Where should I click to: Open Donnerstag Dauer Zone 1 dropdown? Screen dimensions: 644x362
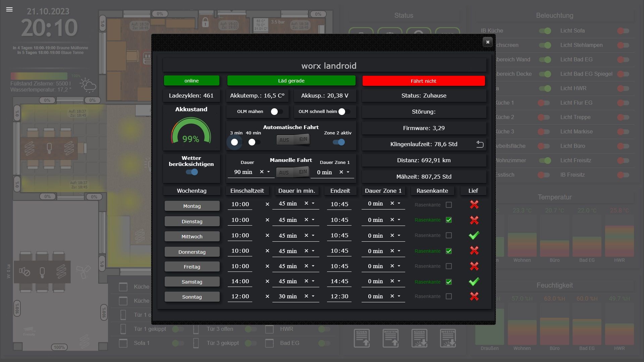399,251
